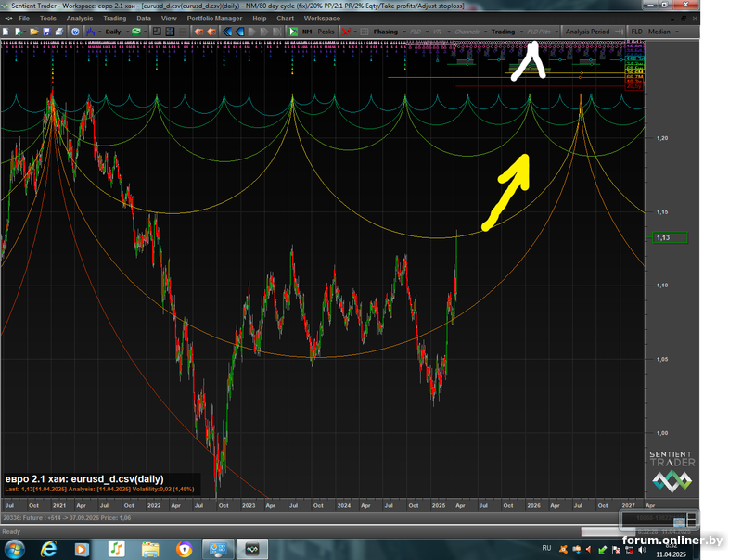The image size is (742, 560).
Task: Click the add data file icon with green plus
Action: [x=19, y=32]
